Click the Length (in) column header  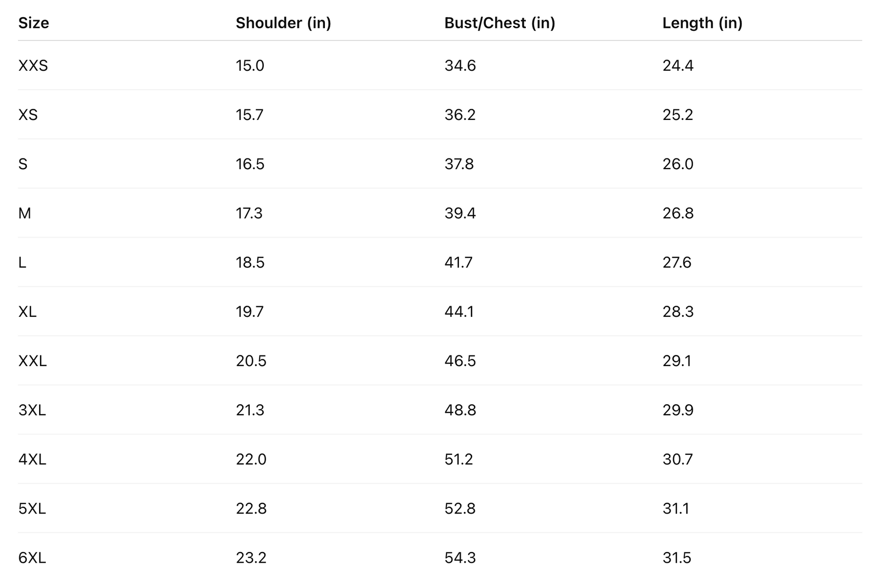(x=702, y=23)
